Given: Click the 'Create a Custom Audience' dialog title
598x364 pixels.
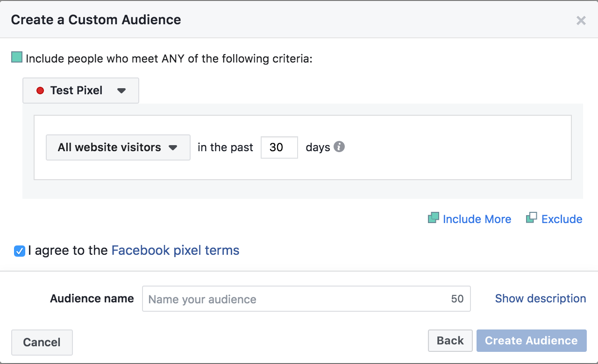Looking at the screenshot, I should tap(96, 20).
